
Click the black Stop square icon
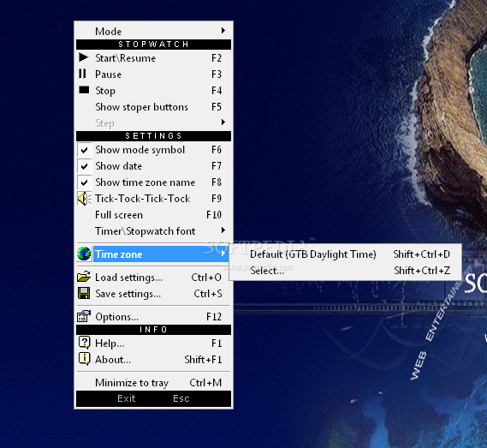click(84, 90)
